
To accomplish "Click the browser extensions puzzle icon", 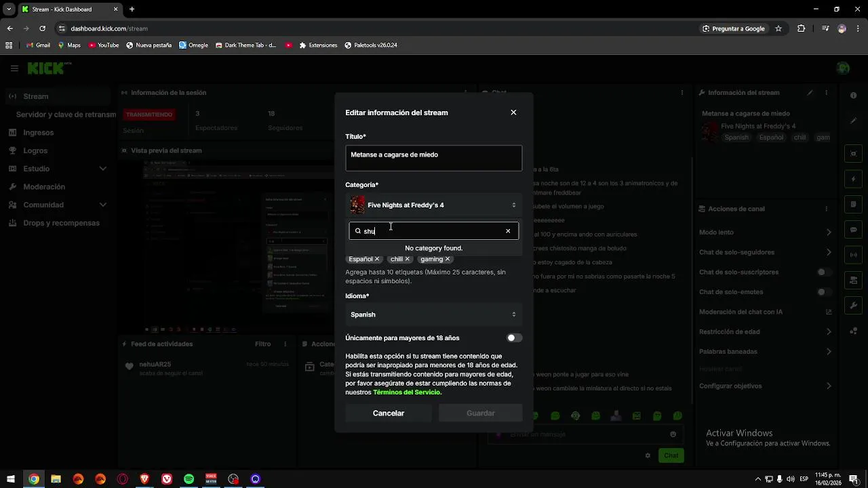I will click(x=801, y=28).
